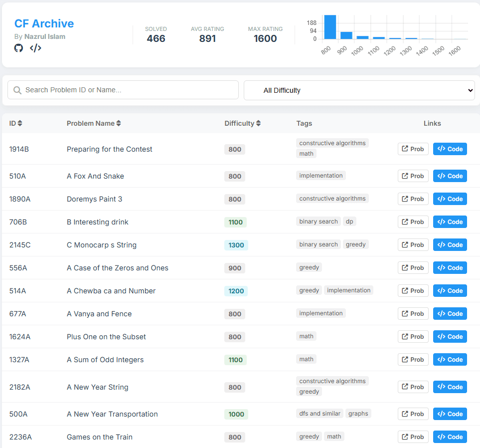
Task: View Code for Doremys Paint 3
Action: [450, 199]
